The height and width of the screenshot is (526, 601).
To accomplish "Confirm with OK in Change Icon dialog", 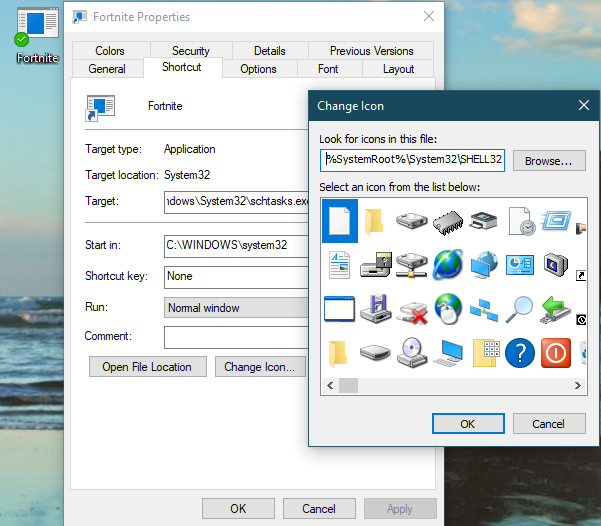I will [x=468, y=424].
